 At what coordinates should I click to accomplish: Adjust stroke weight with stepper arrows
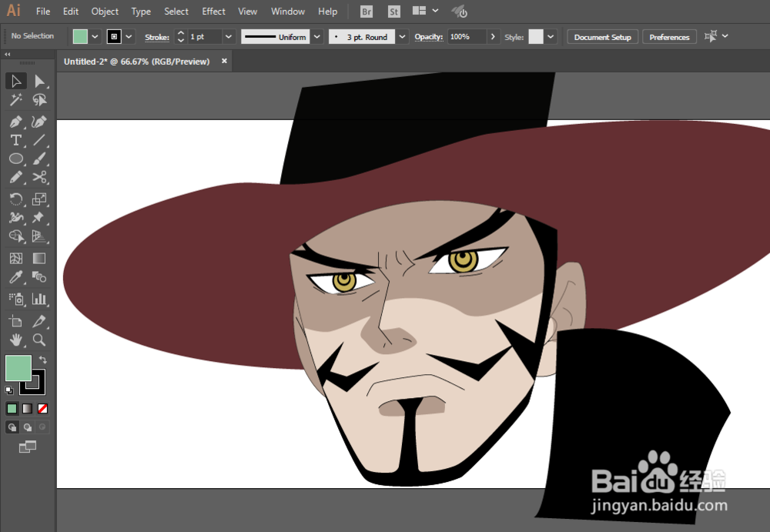pyautogui.click(x=181, y=37)
